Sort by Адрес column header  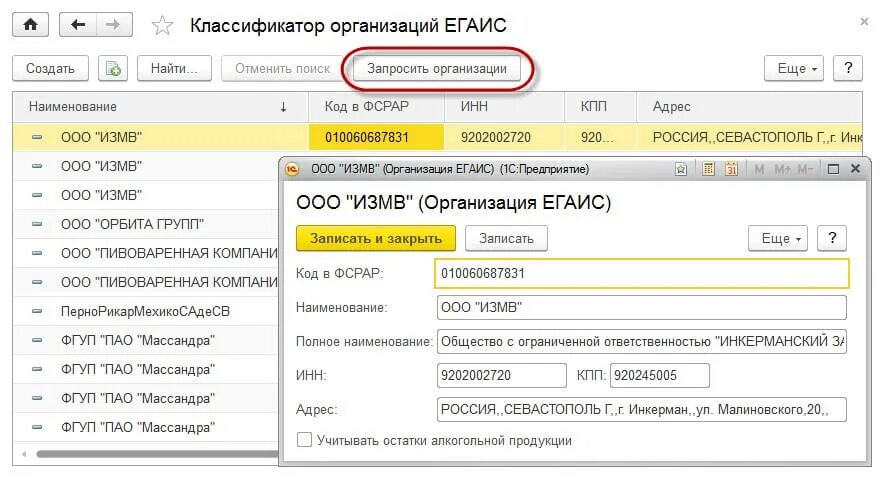pyautogui.click(x=749, y=107)
